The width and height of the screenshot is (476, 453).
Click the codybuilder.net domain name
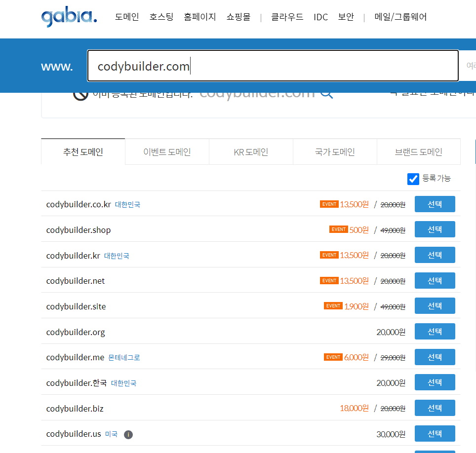[x=75, y=281]
